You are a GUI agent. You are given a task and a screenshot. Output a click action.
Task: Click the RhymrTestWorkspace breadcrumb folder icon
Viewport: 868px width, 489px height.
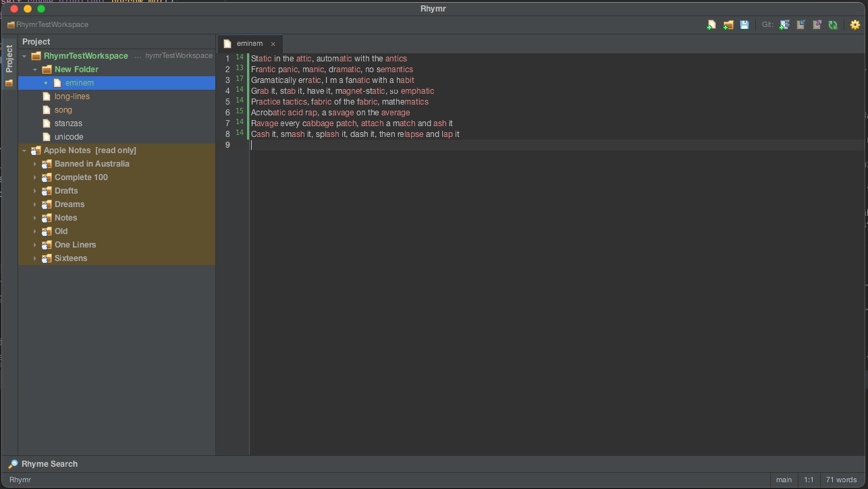tap(11, 25)
